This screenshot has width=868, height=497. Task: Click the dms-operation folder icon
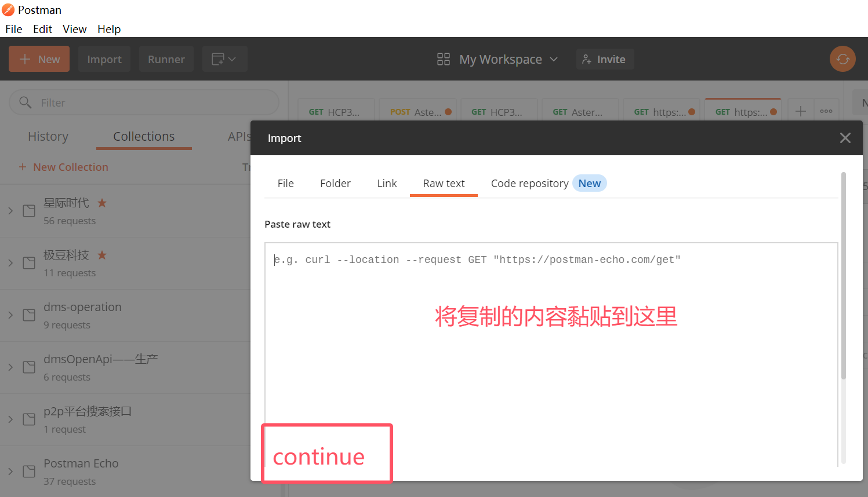pos(29,315)
